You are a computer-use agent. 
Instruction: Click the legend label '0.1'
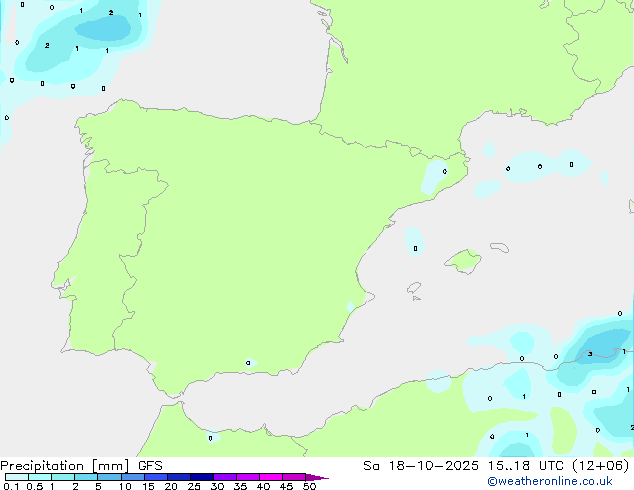[x=11, y=486]
